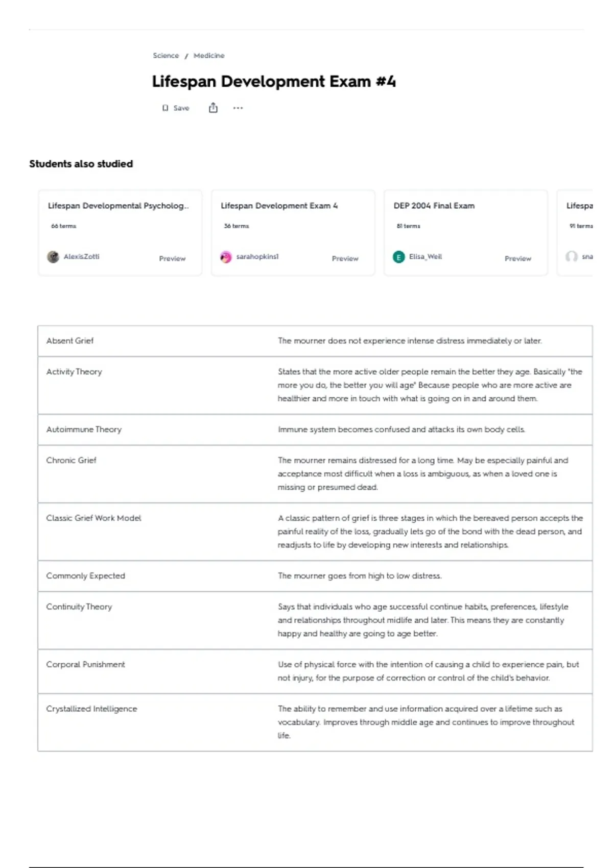Click the username AlexisZotti
The width and height of the screenshot is (613, 868).
[82, 257]
